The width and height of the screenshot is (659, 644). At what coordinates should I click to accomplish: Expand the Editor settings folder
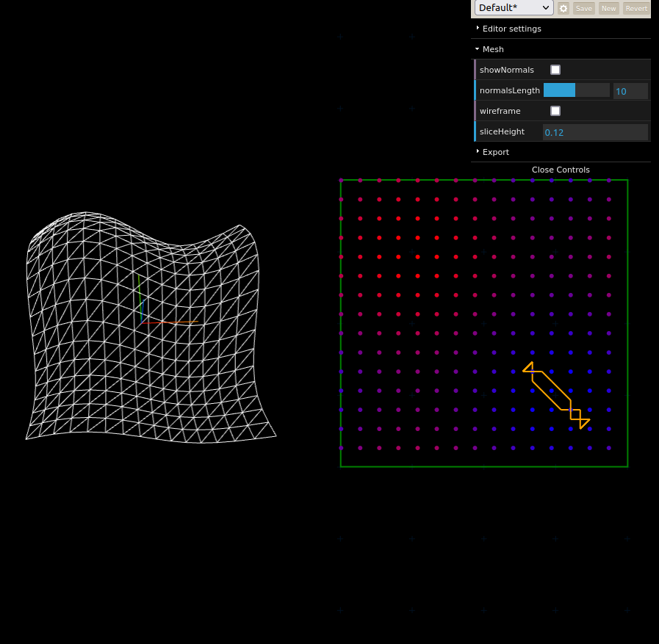[x=511, y=29]
